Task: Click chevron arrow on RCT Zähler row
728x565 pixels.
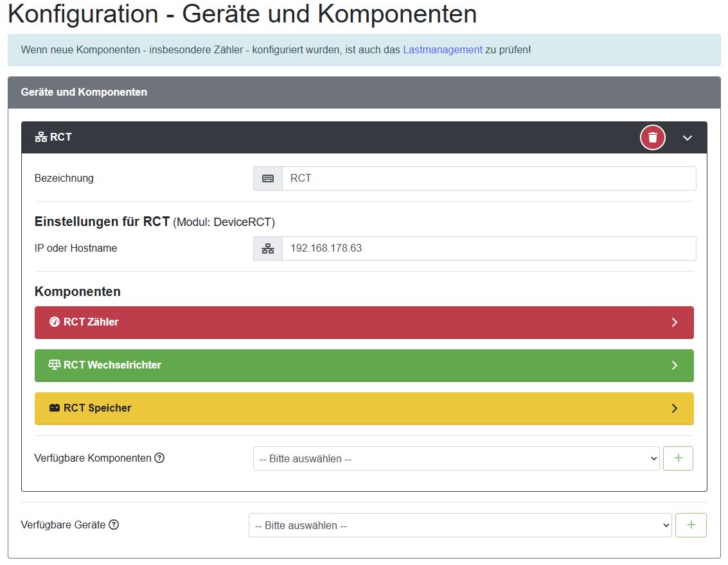Action: tap(675, 322)
